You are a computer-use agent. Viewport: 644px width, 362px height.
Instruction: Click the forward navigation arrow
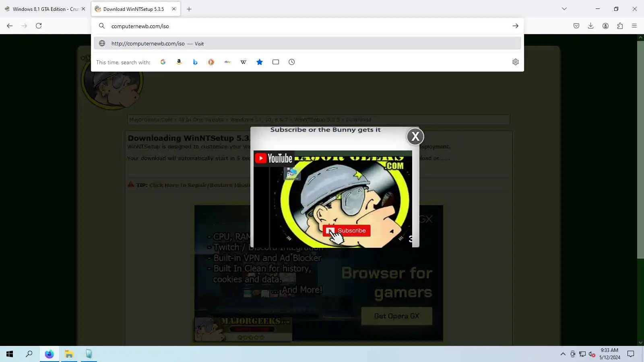[24, 26]
